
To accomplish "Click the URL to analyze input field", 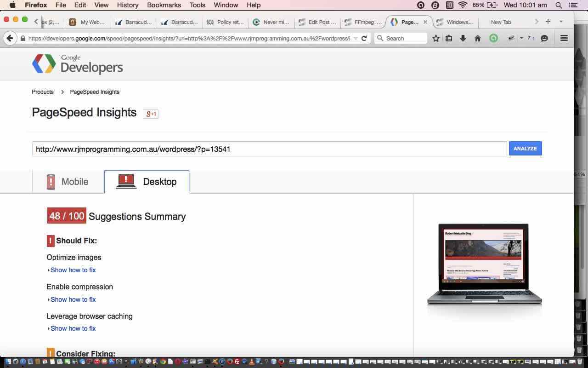I will tap(269, 149).
